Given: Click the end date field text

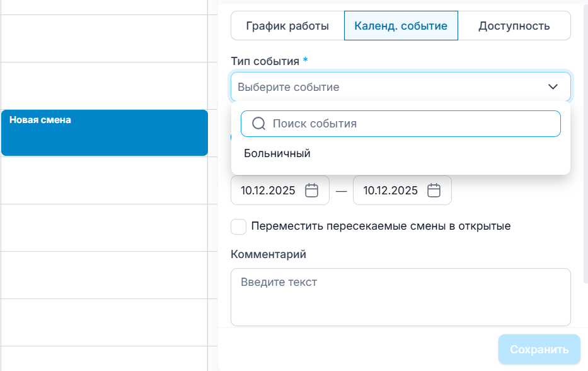Looking at the screenshot, I should [x=391, y=191].
